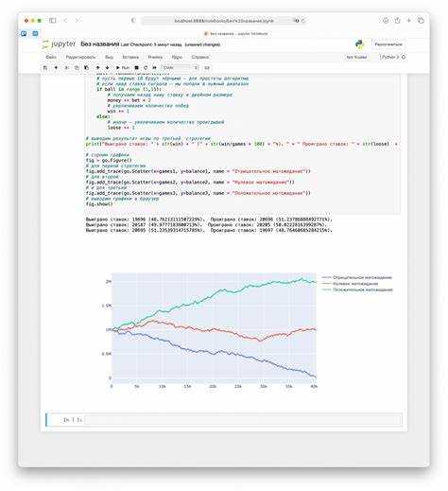This screenshot has width=448, height=491.
Task: Reload the page in Safari
Action: pyautogui.click(x=303, y=21)
